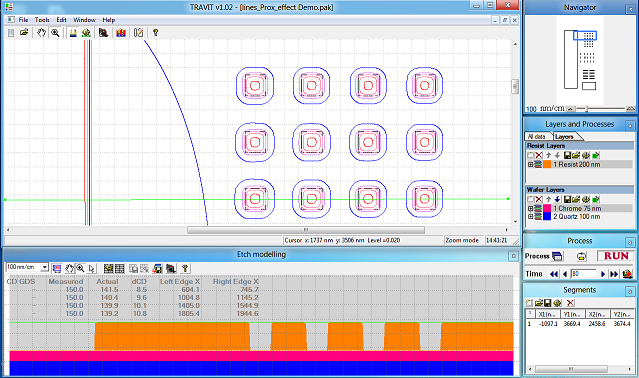Switch to the All data tab
The image size is (639, 378).
coord(537,136)
